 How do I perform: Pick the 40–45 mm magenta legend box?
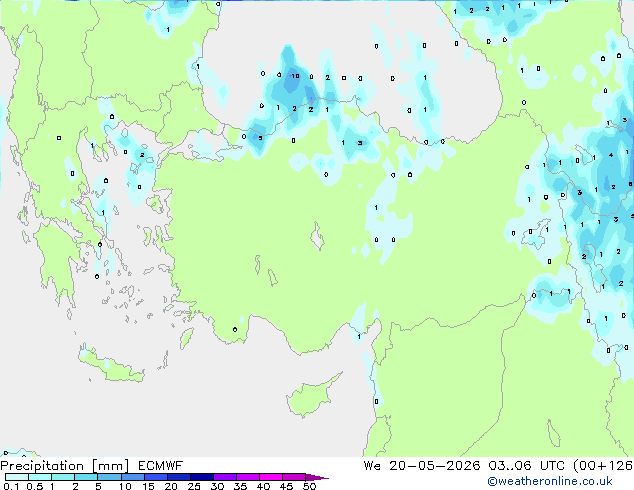[x=271, y=477]
